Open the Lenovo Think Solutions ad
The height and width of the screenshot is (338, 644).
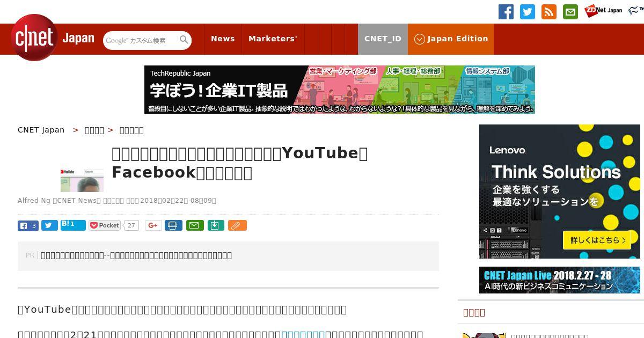click(560, 192)
